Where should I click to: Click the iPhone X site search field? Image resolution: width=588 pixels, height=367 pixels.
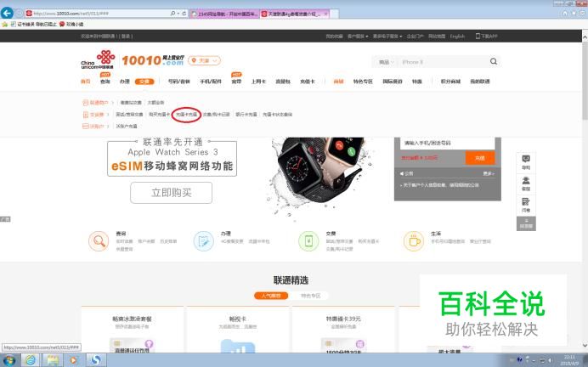pos(443,62)
